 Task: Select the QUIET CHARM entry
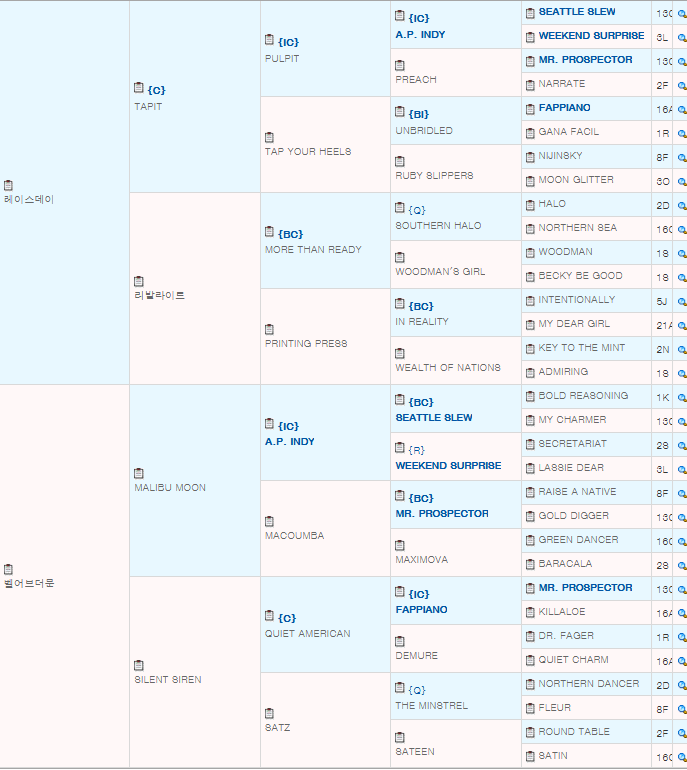pos(573,660)
